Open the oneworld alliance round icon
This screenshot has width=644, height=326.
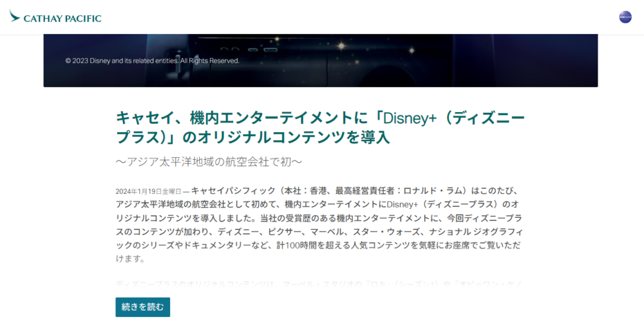[625, 17]
